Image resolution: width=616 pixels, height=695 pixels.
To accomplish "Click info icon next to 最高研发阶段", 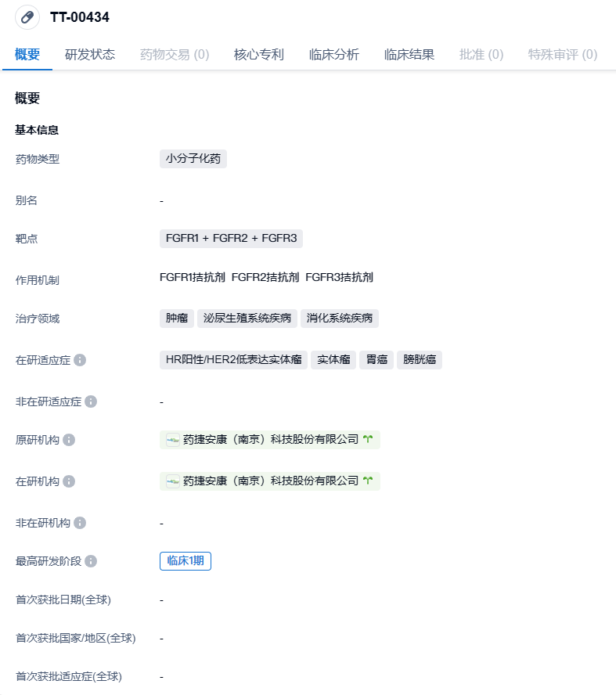I will point(91,561).
